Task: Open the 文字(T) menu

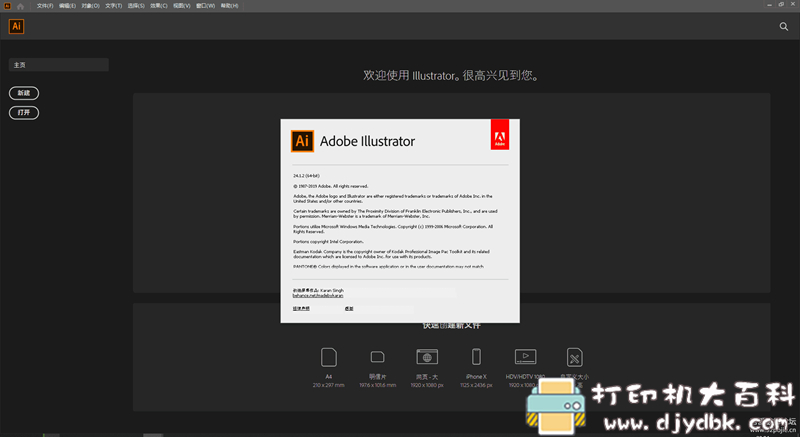Action: coord(113,6)
